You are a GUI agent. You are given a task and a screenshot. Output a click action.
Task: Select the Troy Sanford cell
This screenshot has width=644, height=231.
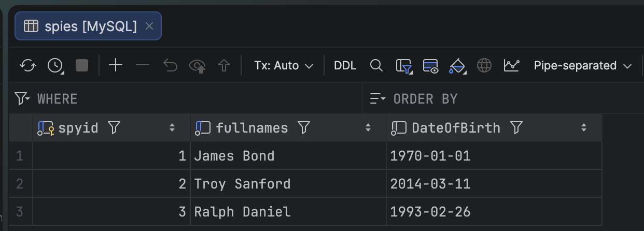[x=288, y=184]
